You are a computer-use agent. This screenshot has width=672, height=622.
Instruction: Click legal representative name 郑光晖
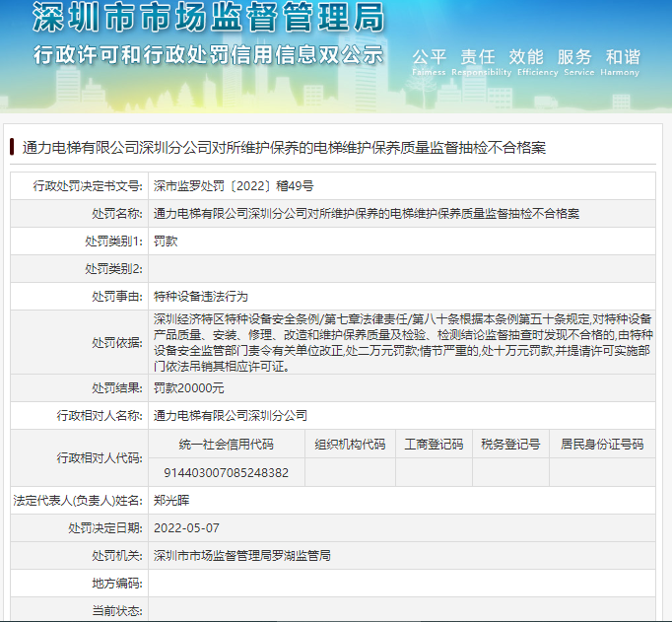coord(171,500)
